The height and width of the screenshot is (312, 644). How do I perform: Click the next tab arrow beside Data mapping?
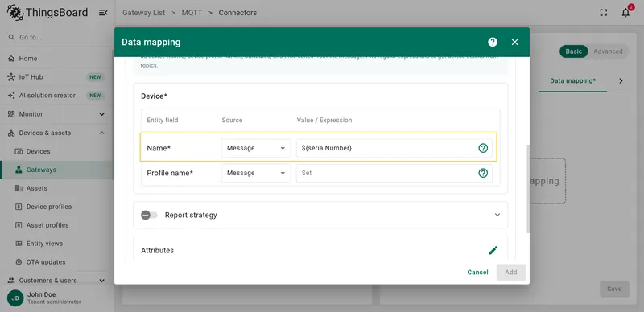(621, 81)
